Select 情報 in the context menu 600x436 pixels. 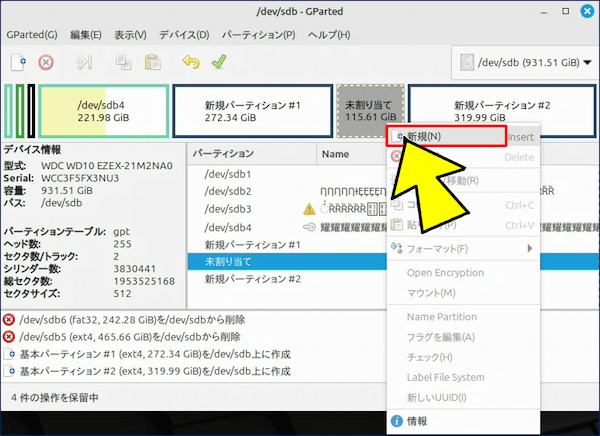417,421
